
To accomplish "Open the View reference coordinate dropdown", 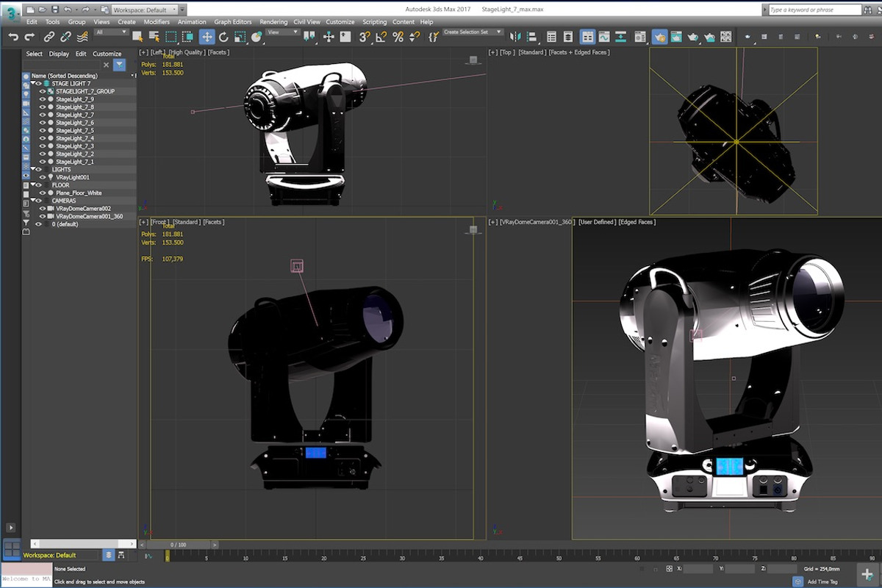I will 283,32.
